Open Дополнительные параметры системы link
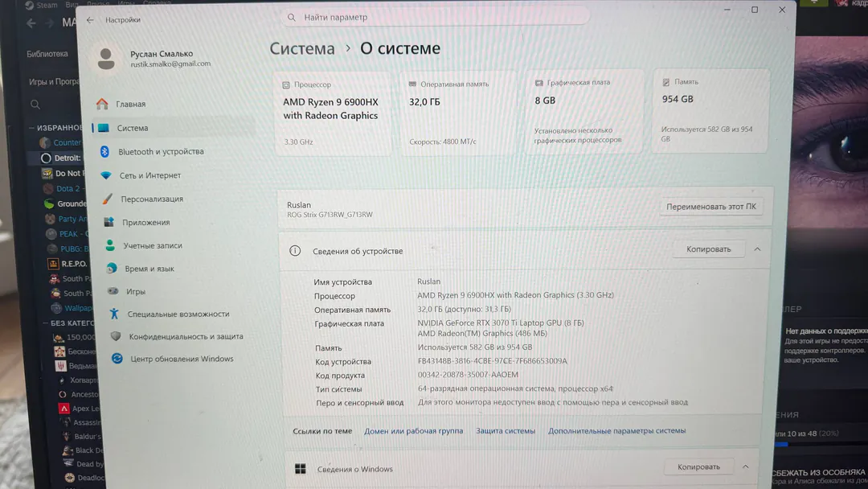The height and width of the screenshot is (489, 868). coord(616,430)
